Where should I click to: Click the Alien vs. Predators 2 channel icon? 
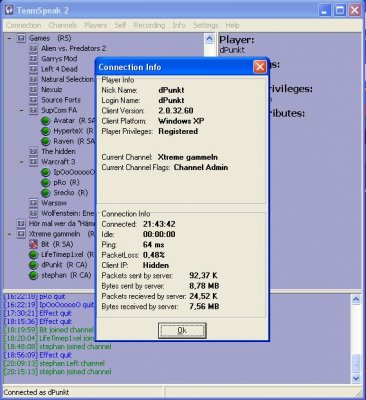pos(33,49)
